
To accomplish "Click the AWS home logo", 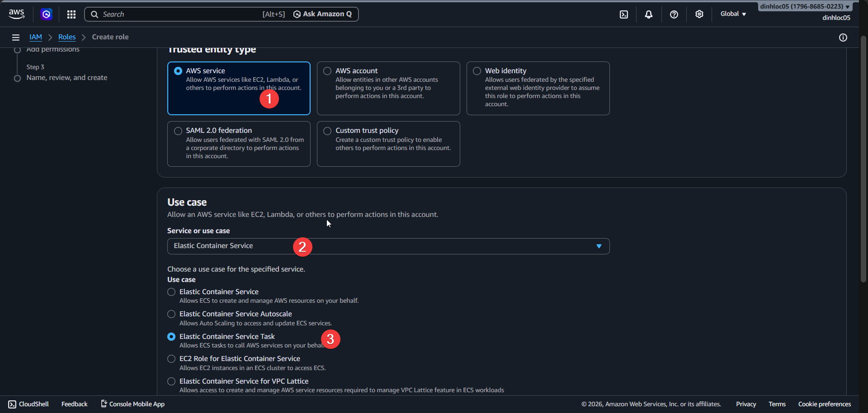I will click(16, 14).
